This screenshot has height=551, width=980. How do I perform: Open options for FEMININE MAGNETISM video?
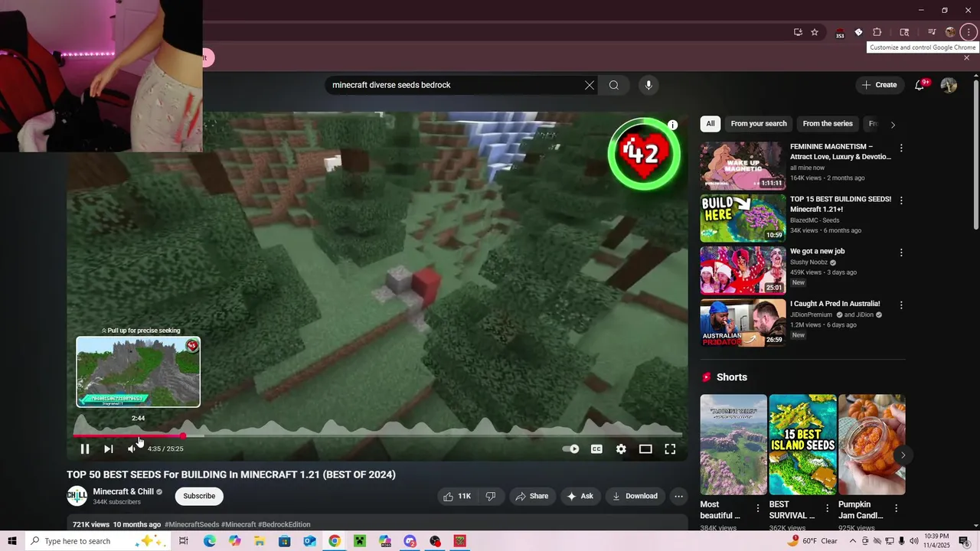pyautogui.click(x=901, y=148)
